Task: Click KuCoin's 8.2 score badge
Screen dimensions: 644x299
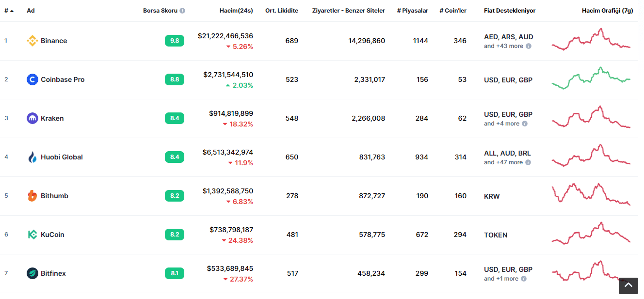Action: (x=175, y=235)
